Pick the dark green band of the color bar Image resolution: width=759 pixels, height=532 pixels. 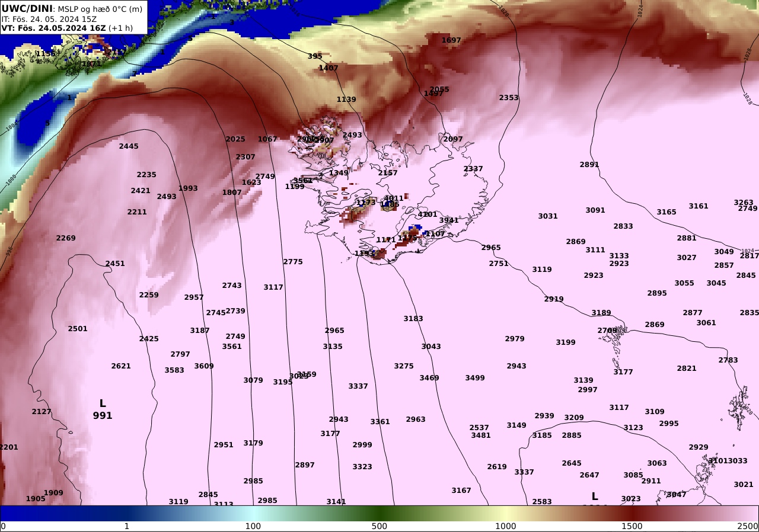pos(379,513)
